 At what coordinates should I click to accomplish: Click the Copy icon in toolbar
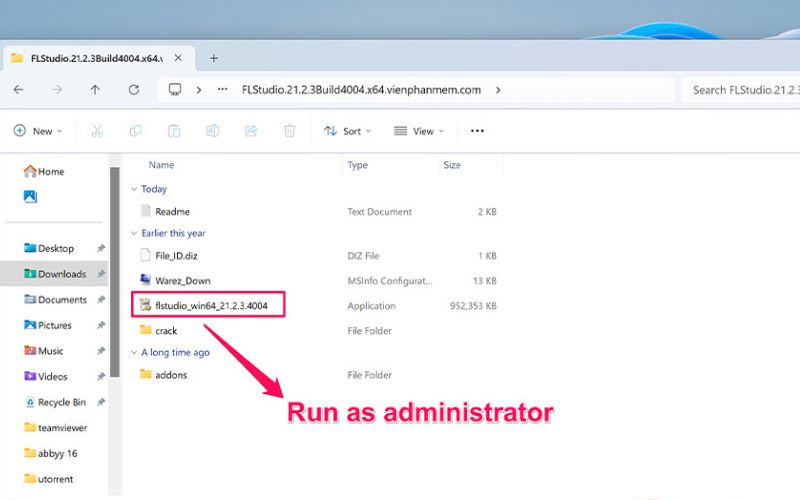click(136, 131)
